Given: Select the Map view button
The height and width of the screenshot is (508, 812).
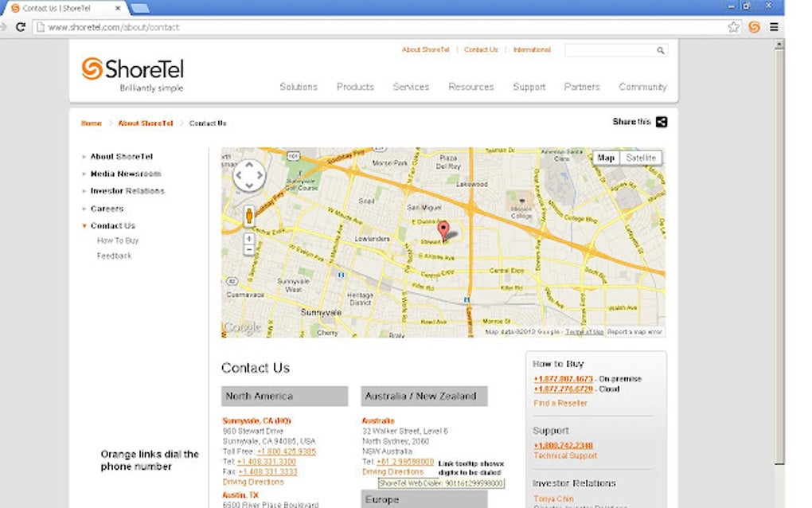Looking at the screenshot, I should pyautogui.click(x=606, y=158).
